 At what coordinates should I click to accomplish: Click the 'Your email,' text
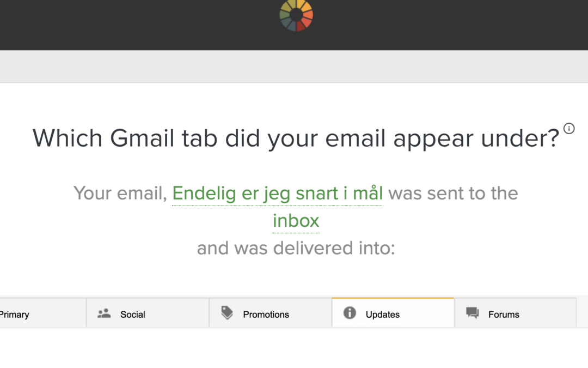pos(120,193)
